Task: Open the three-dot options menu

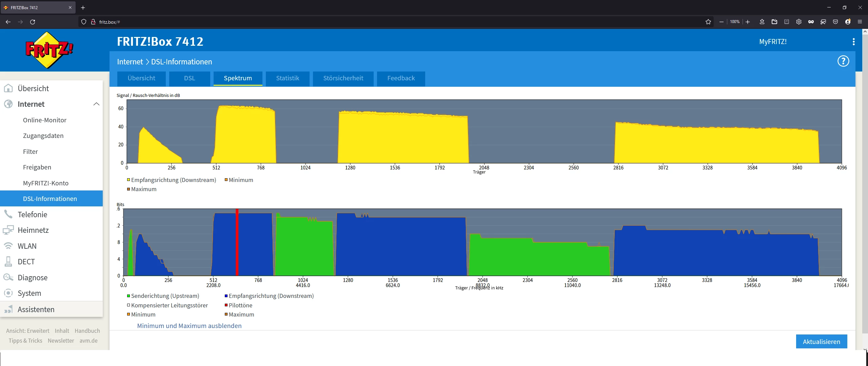Action: click(x=853, y=42)
